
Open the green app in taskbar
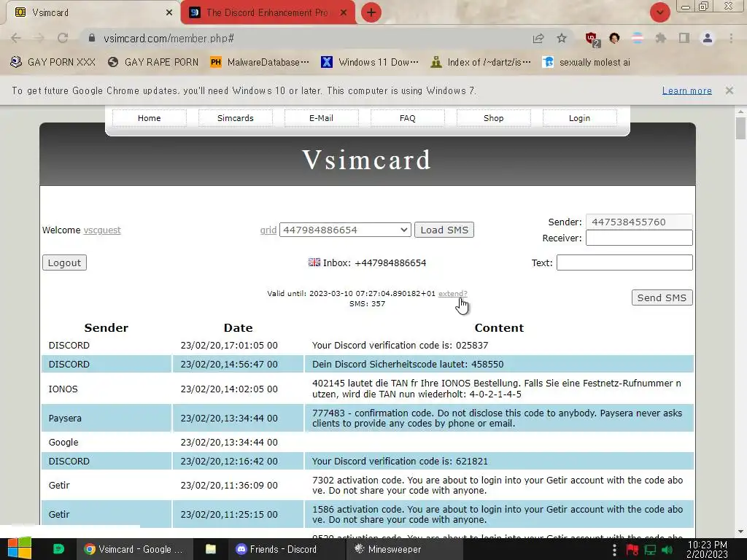pos(58,549)
